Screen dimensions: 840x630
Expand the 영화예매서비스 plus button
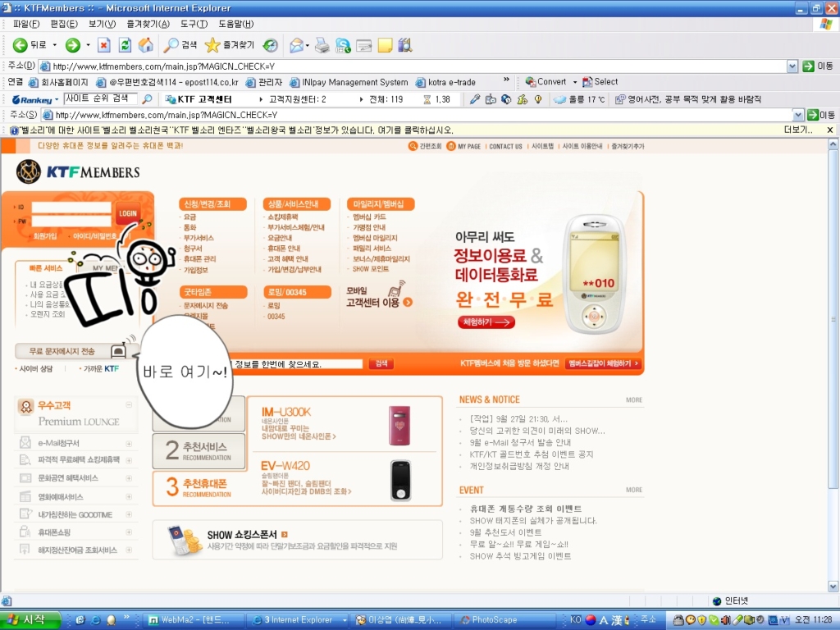(x=129, y=496)
